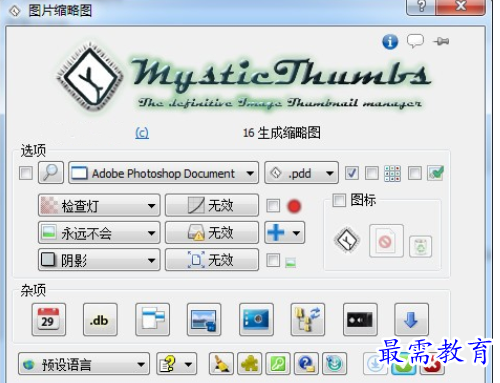The width and height of the screenshot is (500, 383).
Task: Click the landscape picture icon button
Action: [204, 319]
